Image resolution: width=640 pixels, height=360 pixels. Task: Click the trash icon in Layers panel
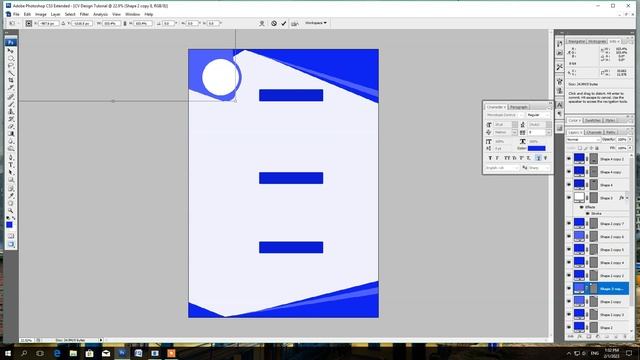click(x=625, y=337)
